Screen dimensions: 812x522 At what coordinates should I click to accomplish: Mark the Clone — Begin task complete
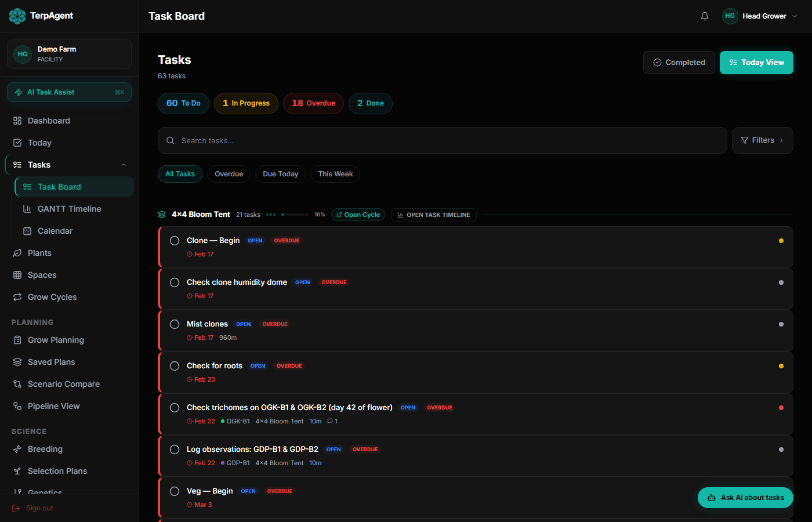pos(174,240)
